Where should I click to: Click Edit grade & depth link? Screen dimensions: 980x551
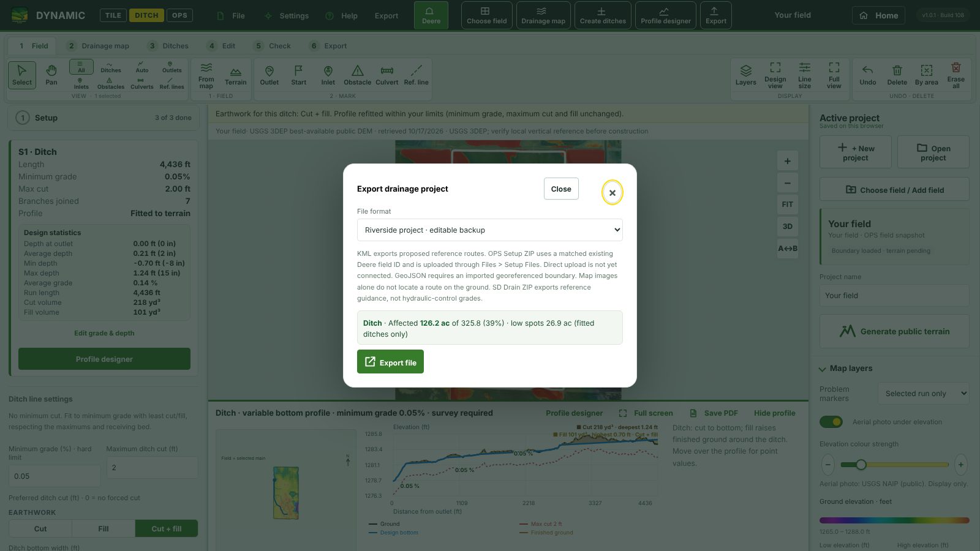(104, 333)
